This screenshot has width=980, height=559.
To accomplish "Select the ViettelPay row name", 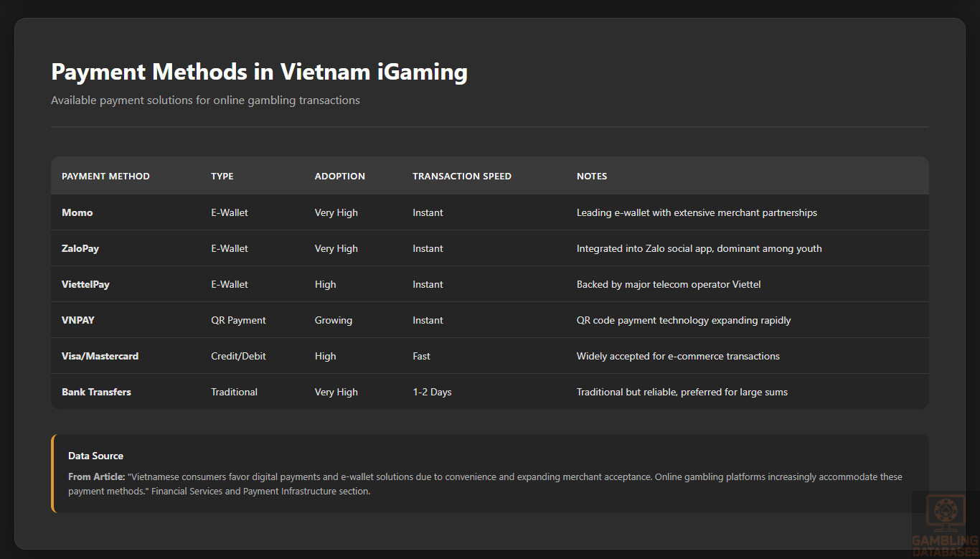I will click(85, 285).
